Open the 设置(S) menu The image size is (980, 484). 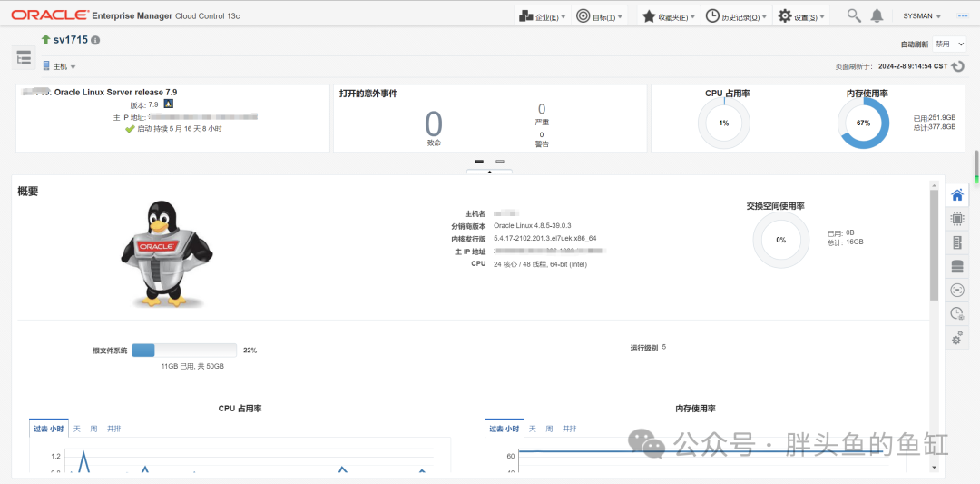point(801,16)
